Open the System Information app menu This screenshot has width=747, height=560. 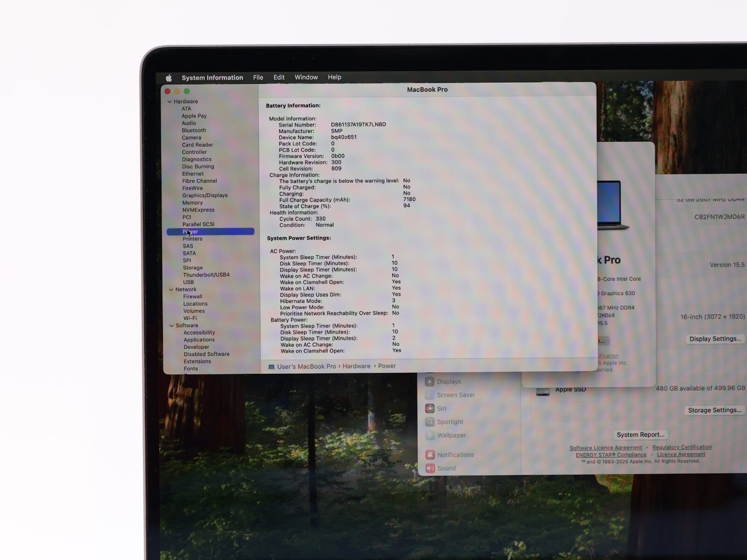click(x=212, y=77)
